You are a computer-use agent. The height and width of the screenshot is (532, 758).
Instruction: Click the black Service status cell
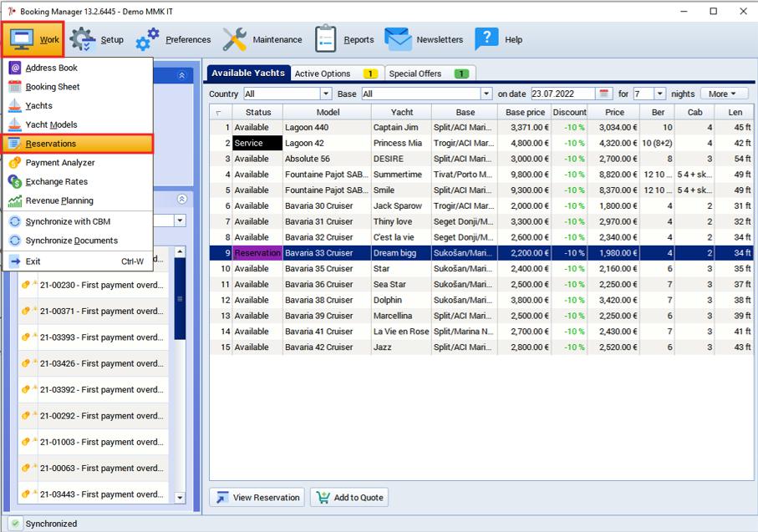coord(257,143)
